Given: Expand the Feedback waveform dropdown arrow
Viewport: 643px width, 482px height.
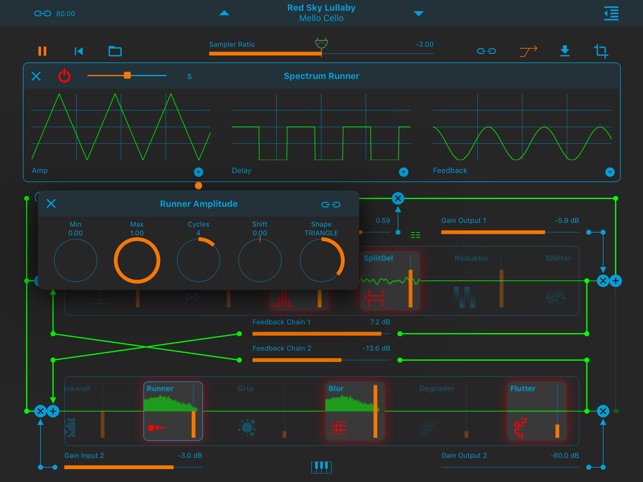Looking at the screenshot, I should [x=610, y=172].
